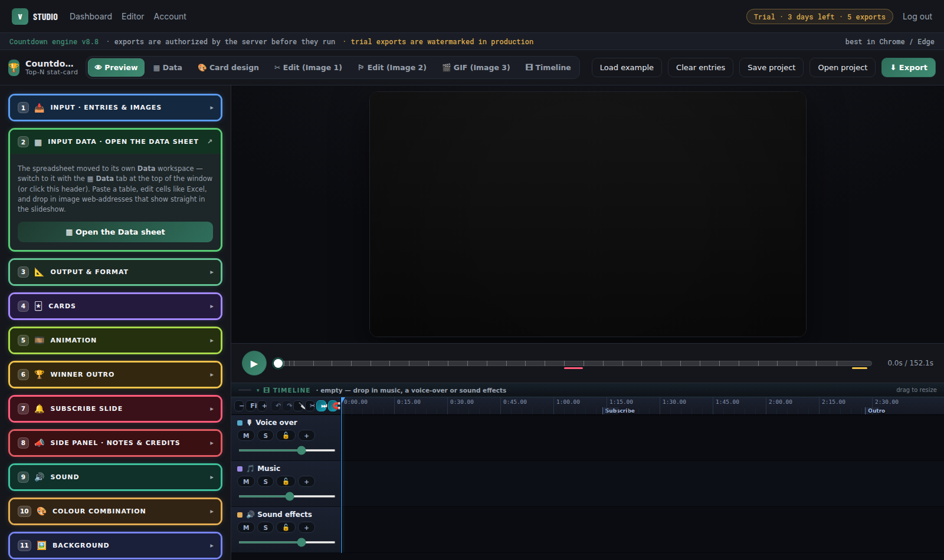Click Load example button

click(x=627, y=68)
